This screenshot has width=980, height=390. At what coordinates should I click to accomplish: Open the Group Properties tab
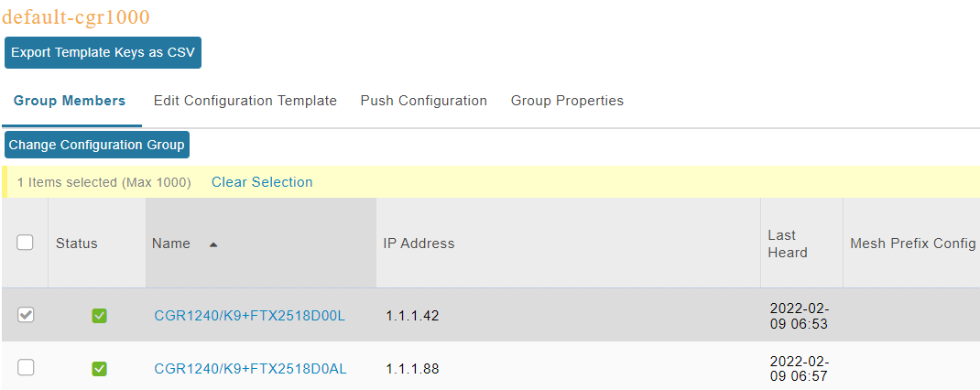567,101
